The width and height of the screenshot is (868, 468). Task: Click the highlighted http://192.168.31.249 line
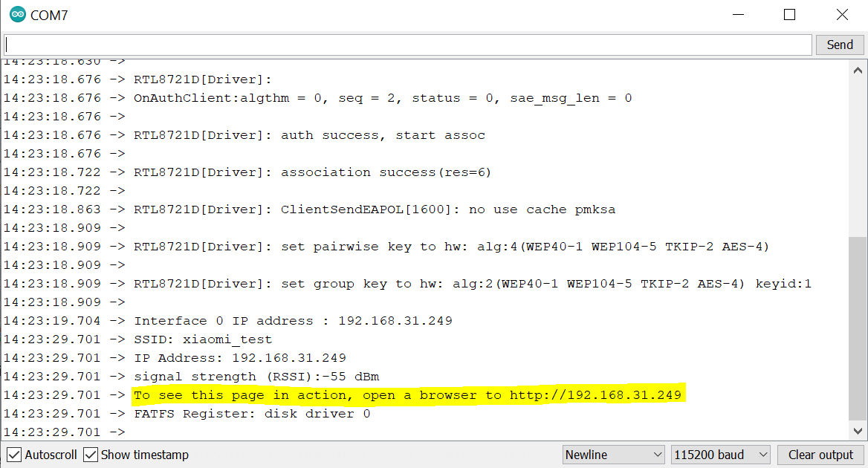(x=407, y=395)
